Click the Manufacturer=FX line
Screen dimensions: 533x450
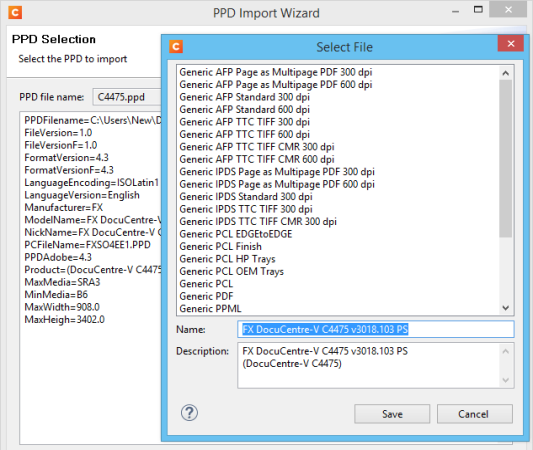(64, 207)
